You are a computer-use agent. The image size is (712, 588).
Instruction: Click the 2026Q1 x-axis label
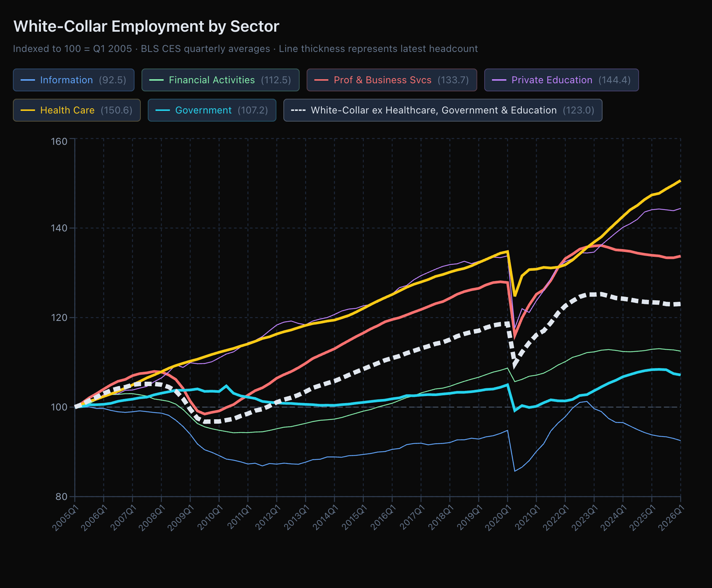(x=671, y=518)
